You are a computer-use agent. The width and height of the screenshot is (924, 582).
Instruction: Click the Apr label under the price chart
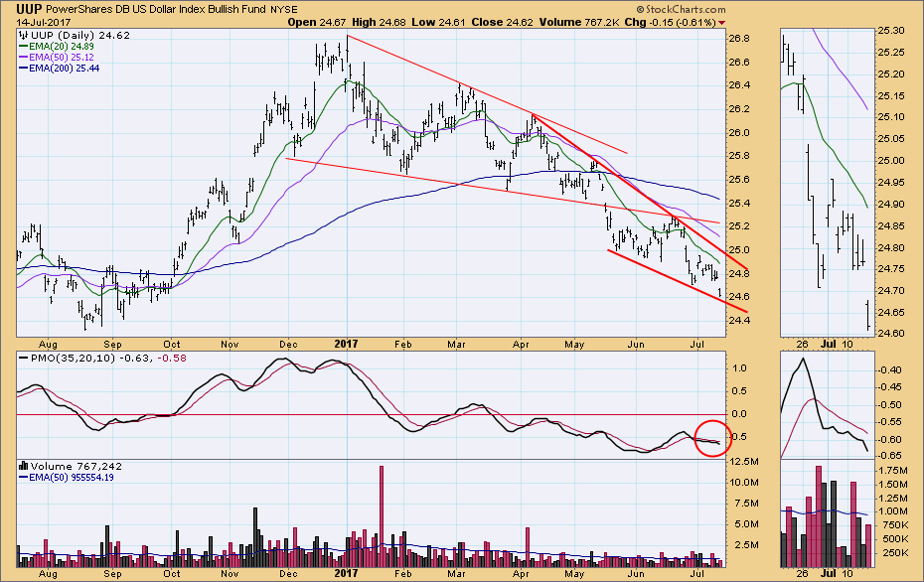[521, 344]
